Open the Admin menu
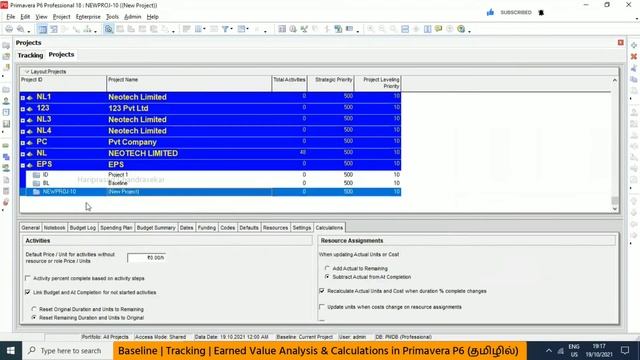 pyautogui.click(x=132, y=17)
